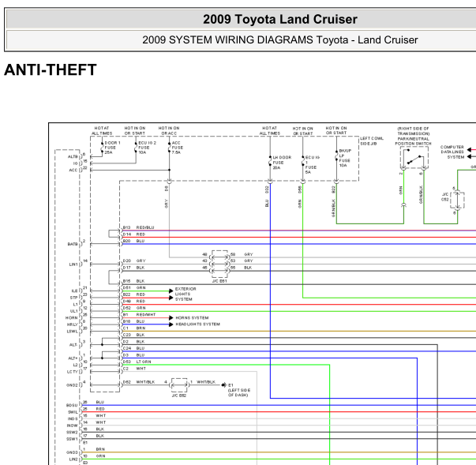The height and width of the screenshot is (465, 476).
Task: Click the "ECU IG 2 FUSE 10A" label
Action: tap(148, 148)
